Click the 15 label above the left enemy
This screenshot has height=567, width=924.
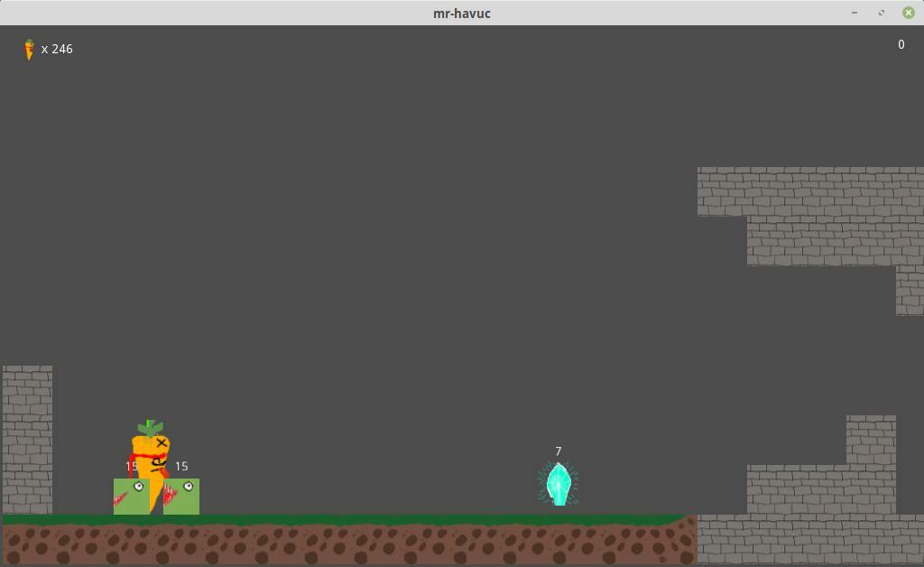[132, 467]
